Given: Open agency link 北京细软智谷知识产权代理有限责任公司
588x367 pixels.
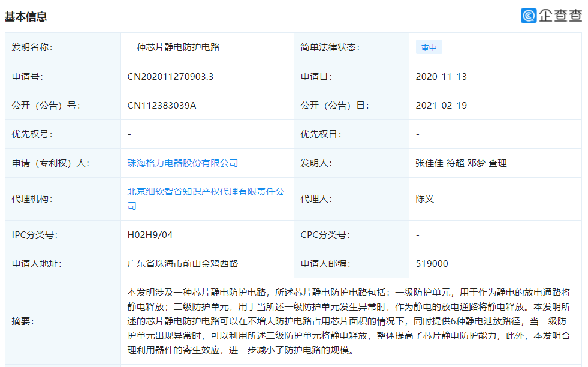Looking at the screenshot, I should tap(206, 199).
